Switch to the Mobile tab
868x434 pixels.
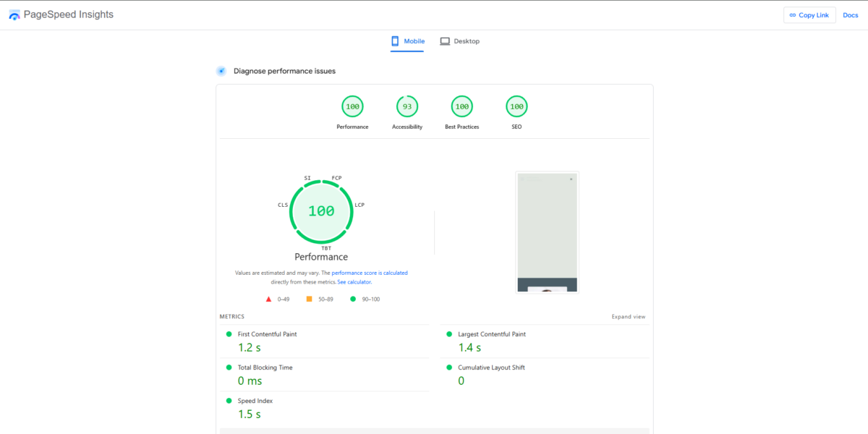[408, 41]
